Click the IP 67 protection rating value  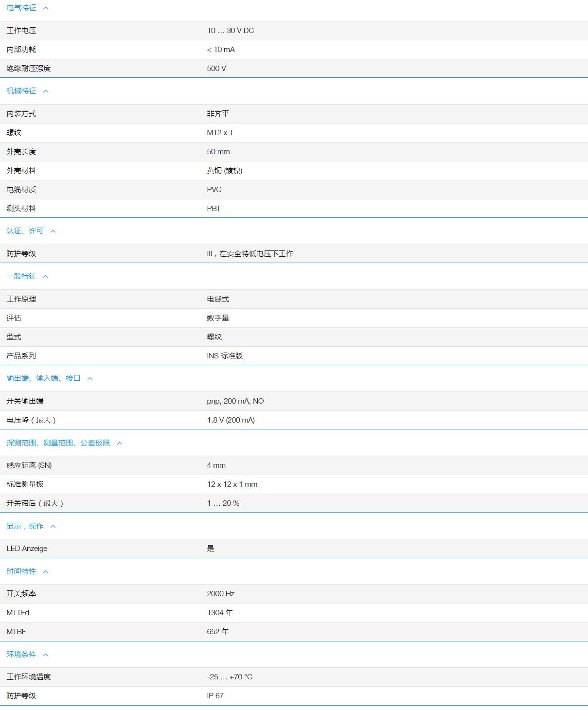[215, 696]
